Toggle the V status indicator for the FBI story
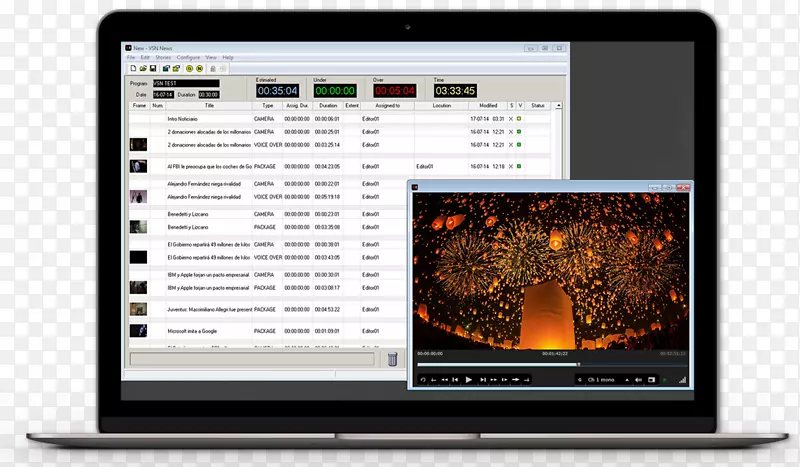Viewport: 800px width, 467px height. [x=519, y=166]
